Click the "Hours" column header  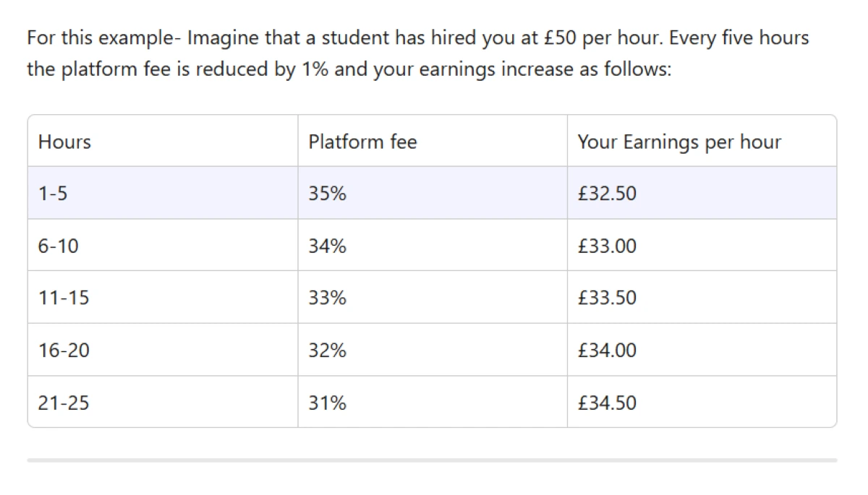[64, 142]
